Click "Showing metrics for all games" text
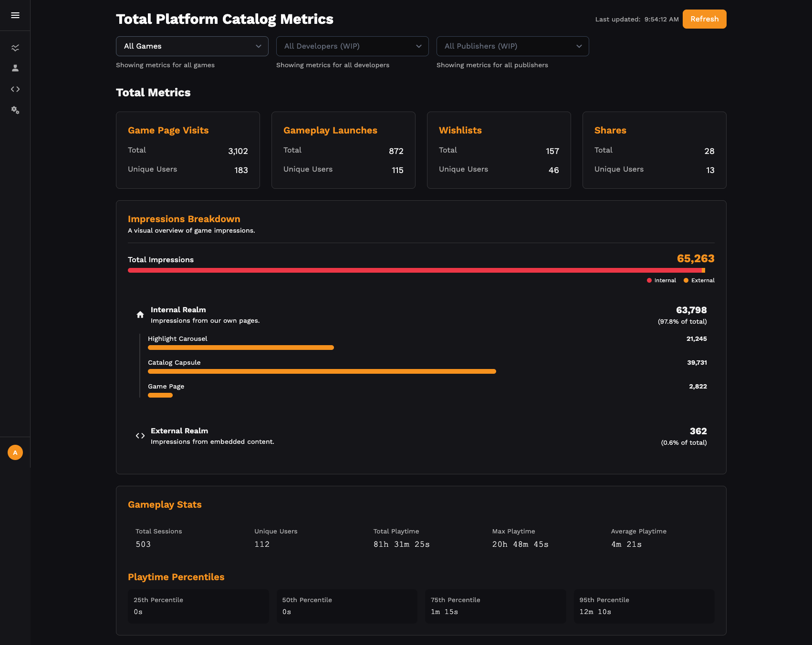Image resolution: width=812 pixels, height=645 pixels. (165, 65)
